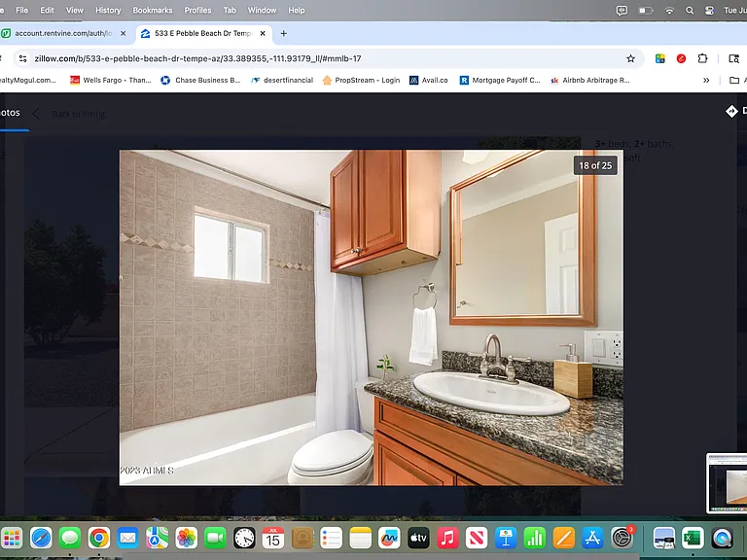
Task: Close the 533 E Pebble Beach tab
Action: pos(263,33)
